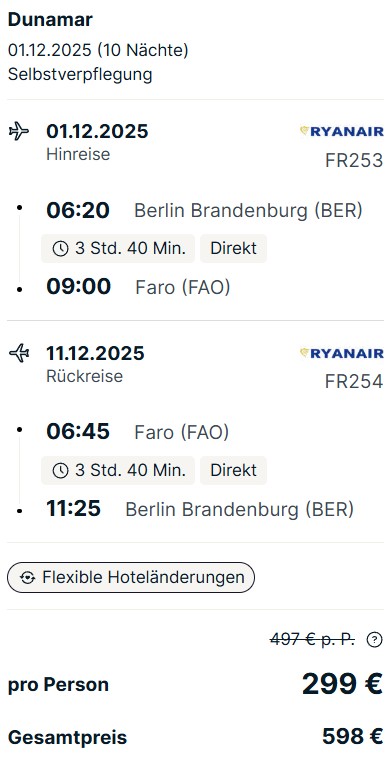Screen dimensions: 391x757
Task: Click the FR254 flight number
Action: pos(354,382)
